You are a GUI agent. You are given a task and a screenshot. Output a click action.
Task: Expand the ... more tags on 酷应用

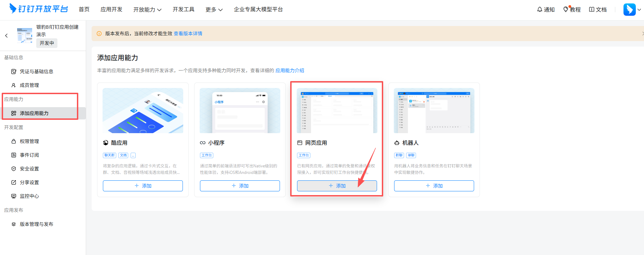point(133,155)
